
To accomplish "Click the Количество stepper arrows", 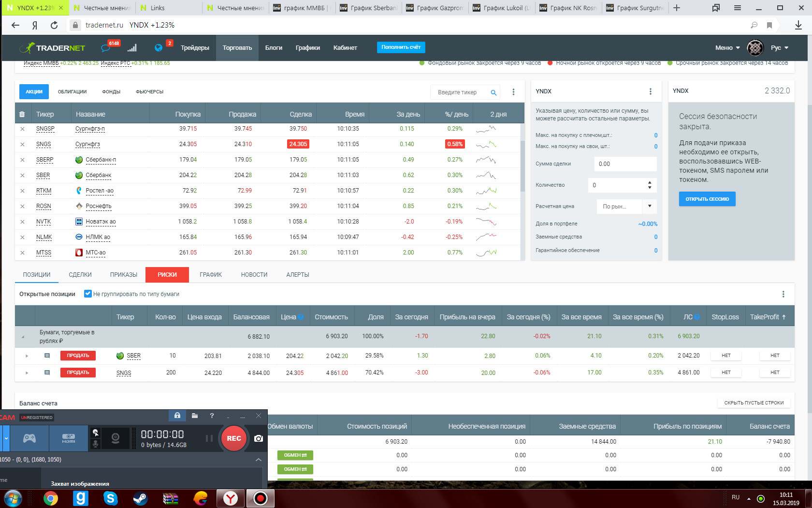I will click(649, 185).
